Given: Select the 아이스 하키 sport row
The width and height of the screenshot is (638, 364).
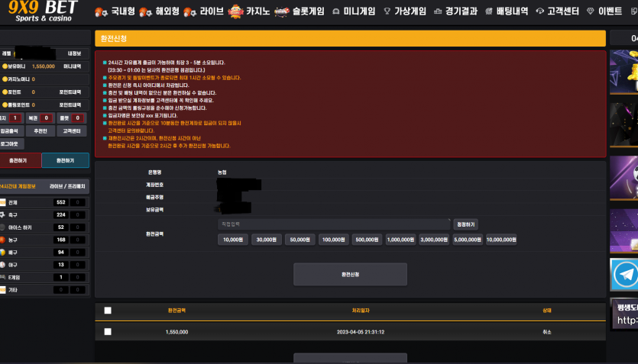Looking at the screenshot, I should click(x=44, y=227).
